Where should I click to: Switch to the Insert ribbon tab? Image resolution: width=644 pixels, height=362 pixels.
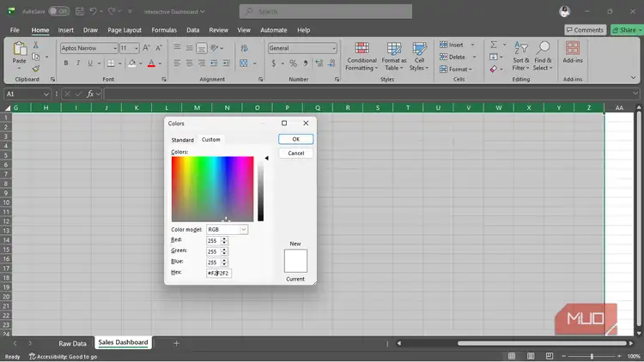point(66,30)
